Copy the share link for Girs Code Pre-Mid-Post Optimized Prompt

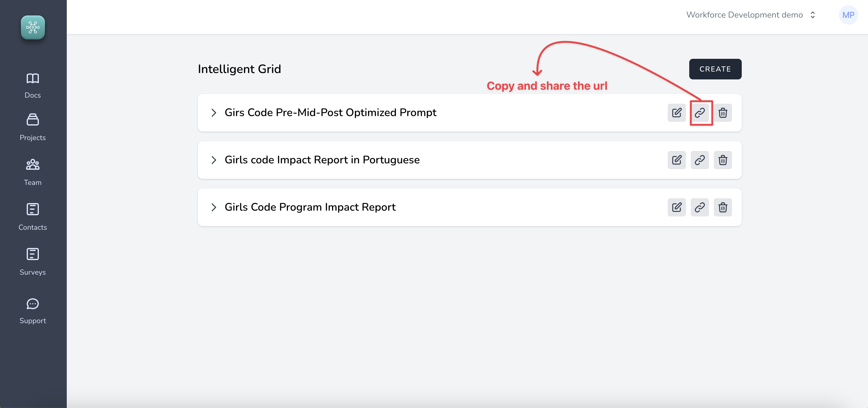(x=700, y=113)
